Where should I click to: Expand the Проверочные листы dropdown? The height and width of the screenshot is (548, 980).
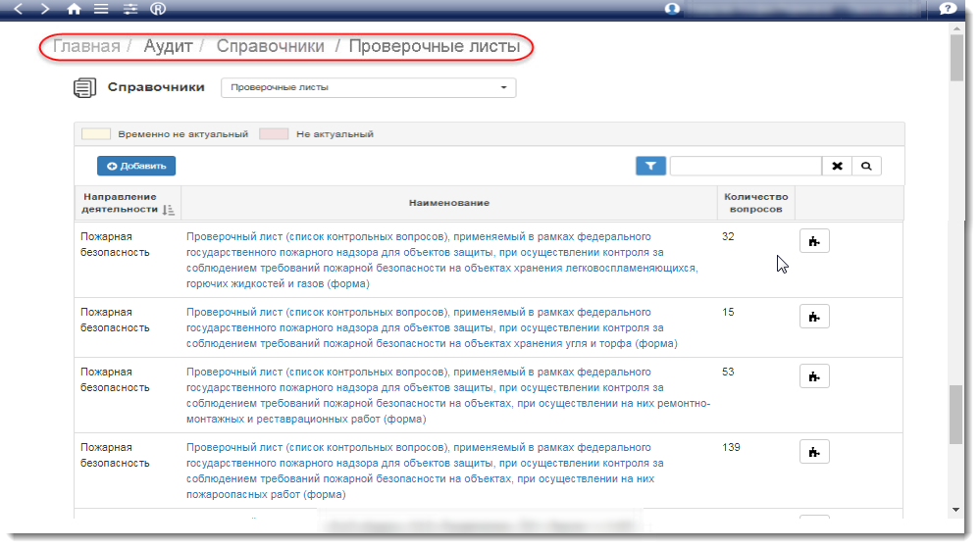(x=368, y=87)
